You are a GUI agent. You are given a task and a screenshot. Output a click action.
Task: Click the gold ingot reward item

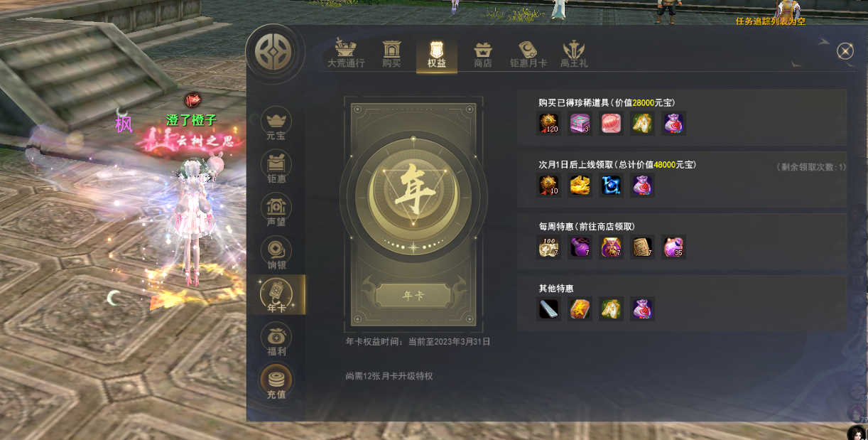click(x=580, y=186)
